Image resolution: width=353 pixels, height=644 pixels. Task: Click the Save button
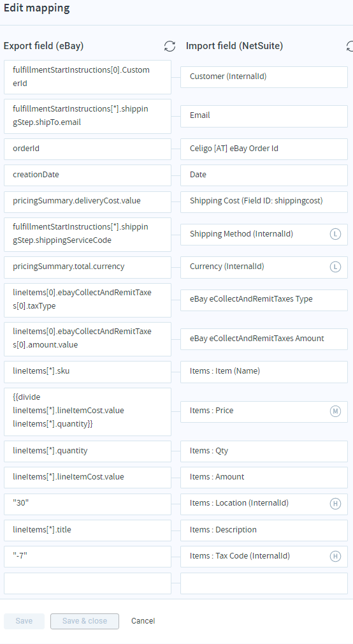pyautogui.click(x=24, y=621)
